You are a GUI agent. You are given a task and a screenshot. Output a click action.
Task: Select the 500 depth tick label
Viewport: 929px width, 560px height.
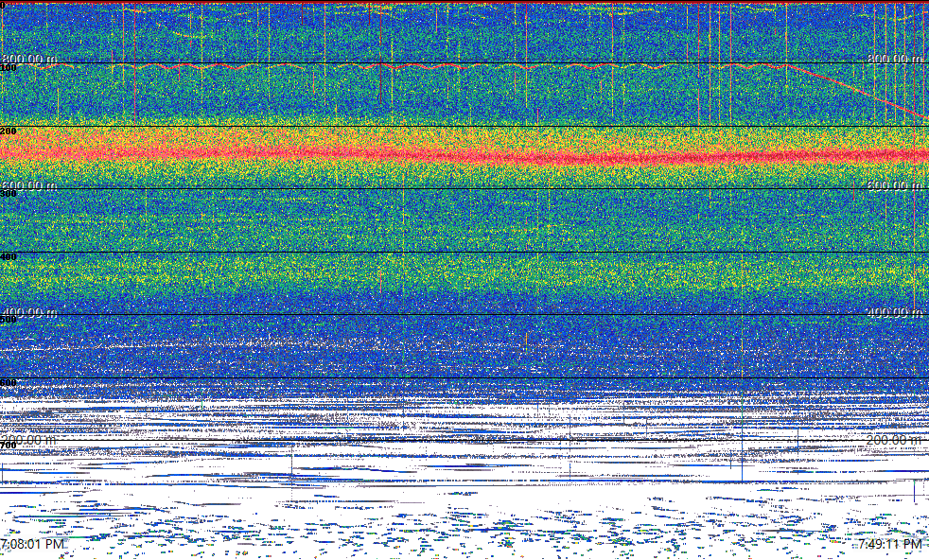(9, 320)
